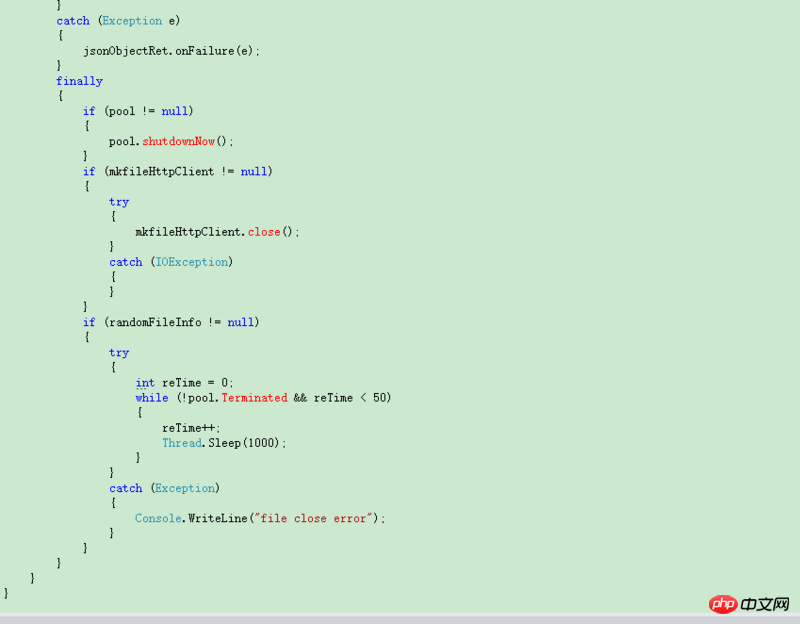Click the "file close error" string literal
This screenshot has width=800, height=624.
click(313, 519)
